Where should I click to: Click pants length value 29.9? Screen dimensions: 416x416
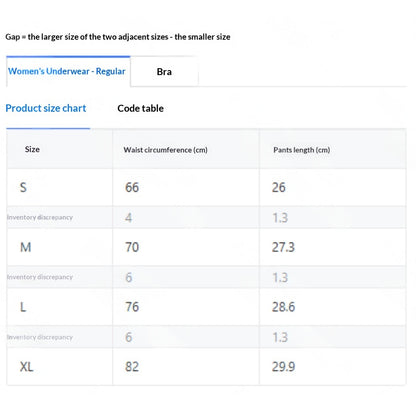[283, 367]
